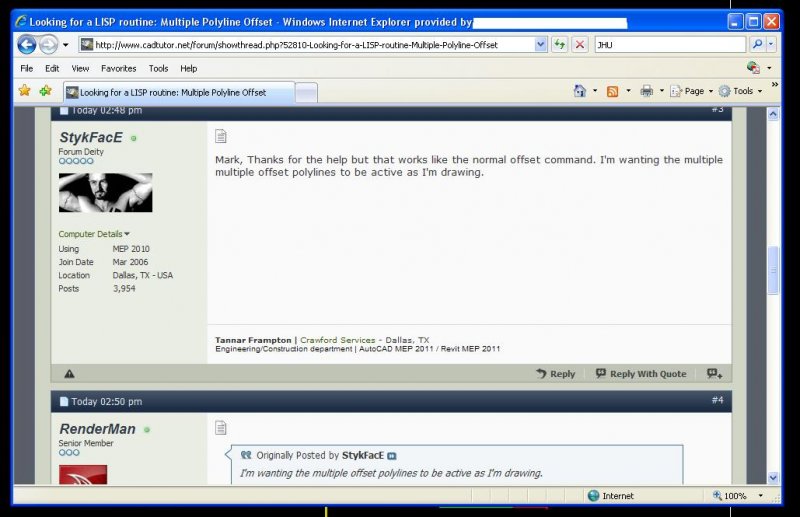Open the Help menu
Screen dimensions: 800x517
(x=188, y=68)
